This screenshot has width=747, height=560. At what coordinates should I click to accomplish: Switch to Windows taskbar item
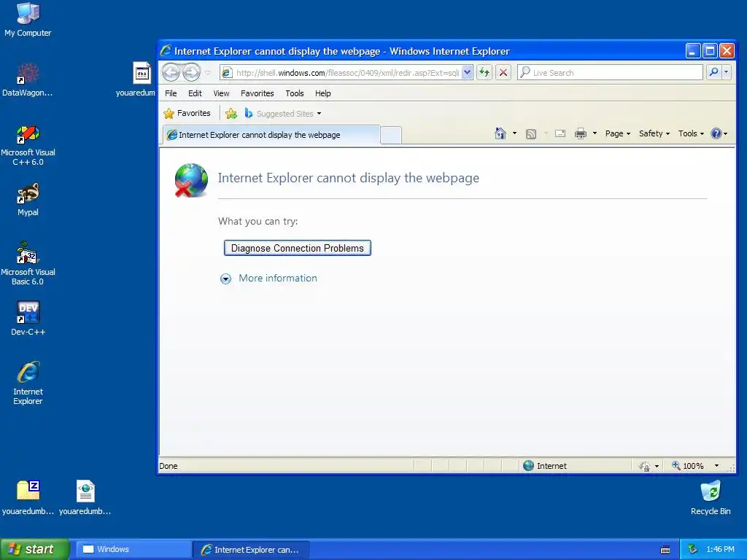pos(133,549)
